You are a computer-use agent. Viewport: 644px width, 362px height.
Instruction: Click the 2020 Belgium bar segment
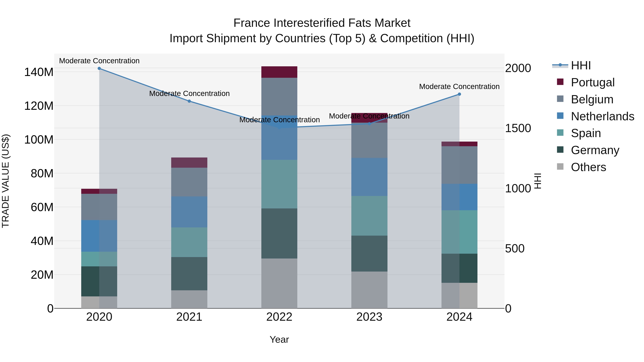(99, 207)
